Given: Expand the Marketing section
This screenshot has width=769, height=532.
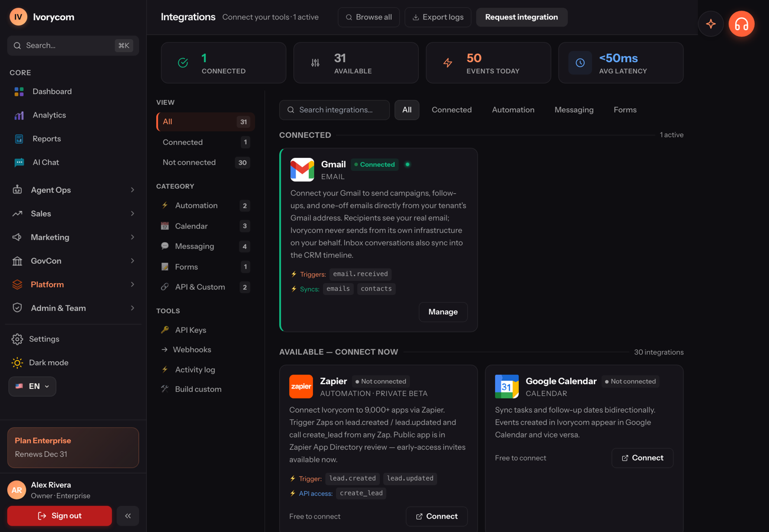Looking at the screenshot, I should (73, 237).
